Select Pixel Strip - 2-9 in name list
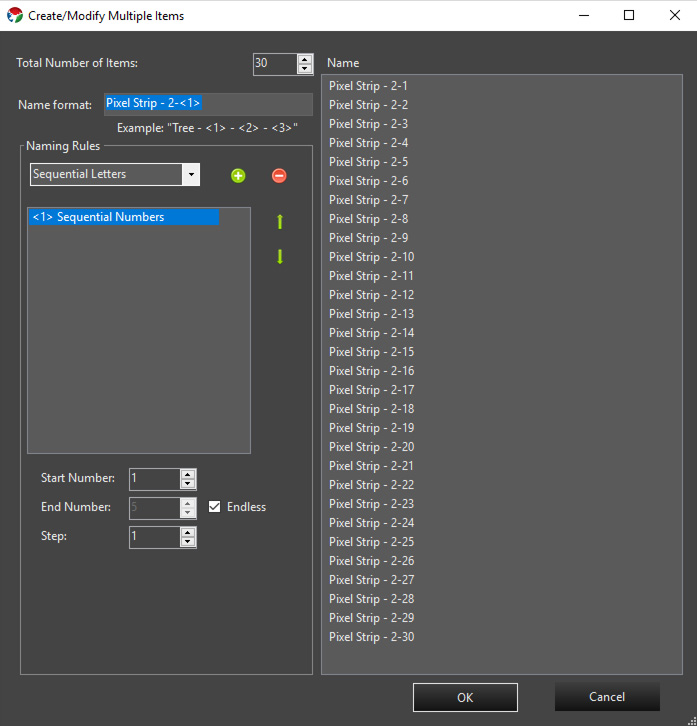Viewport: 697px width, 726px height. (x=368, y=238)
